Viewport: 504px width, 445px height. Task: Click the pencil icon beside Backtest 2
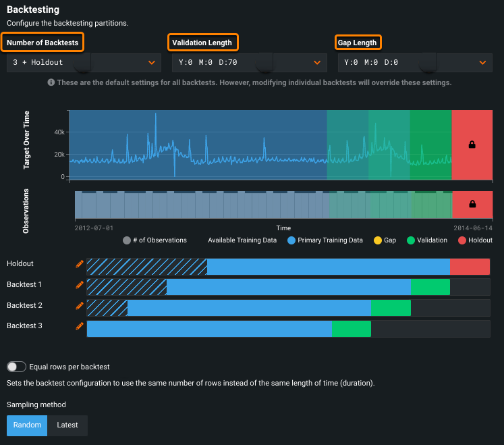point(80,306)
